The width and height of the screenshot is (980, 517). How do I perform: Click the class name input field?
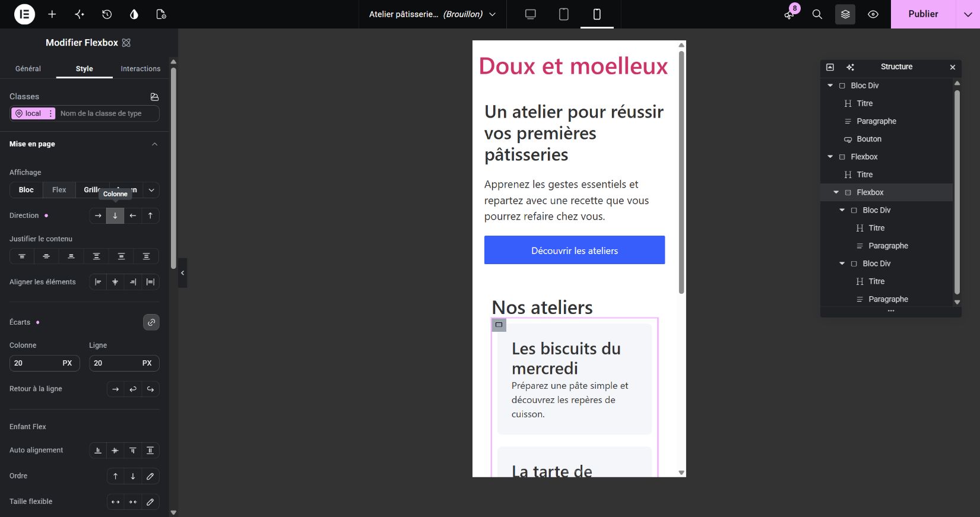(x=107, y=113)
